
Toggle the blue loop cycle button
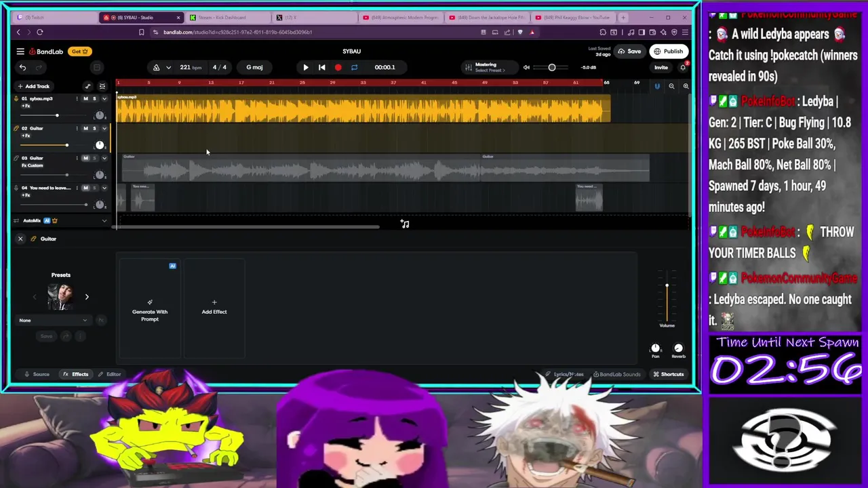(x=354, y=67)
